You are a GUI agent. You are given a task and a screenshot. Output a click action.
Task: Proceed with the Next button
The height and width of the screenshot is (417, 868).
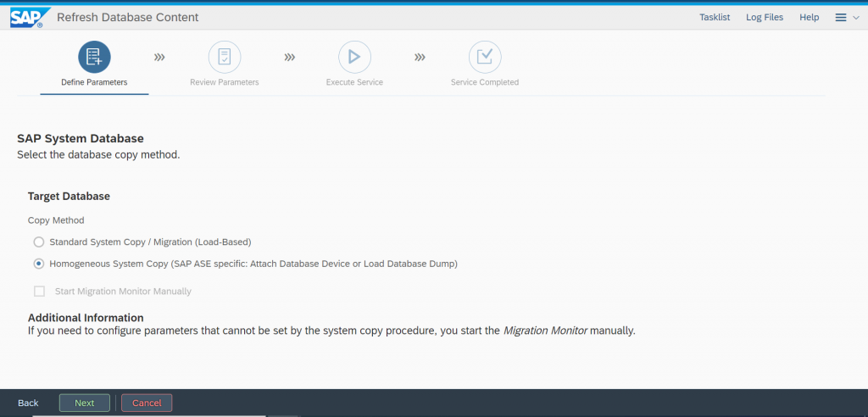pyautogui.click(x=85, y=403)
